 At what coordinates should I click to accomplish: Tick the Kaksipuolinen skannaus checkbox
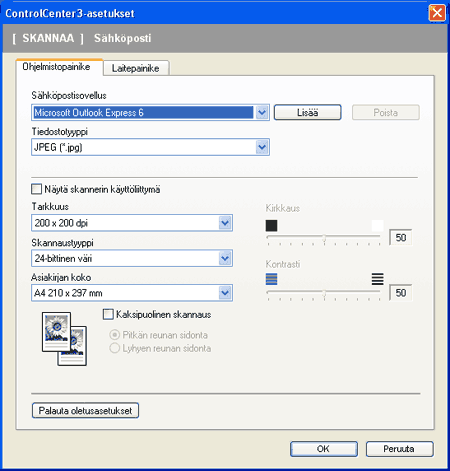108,314
